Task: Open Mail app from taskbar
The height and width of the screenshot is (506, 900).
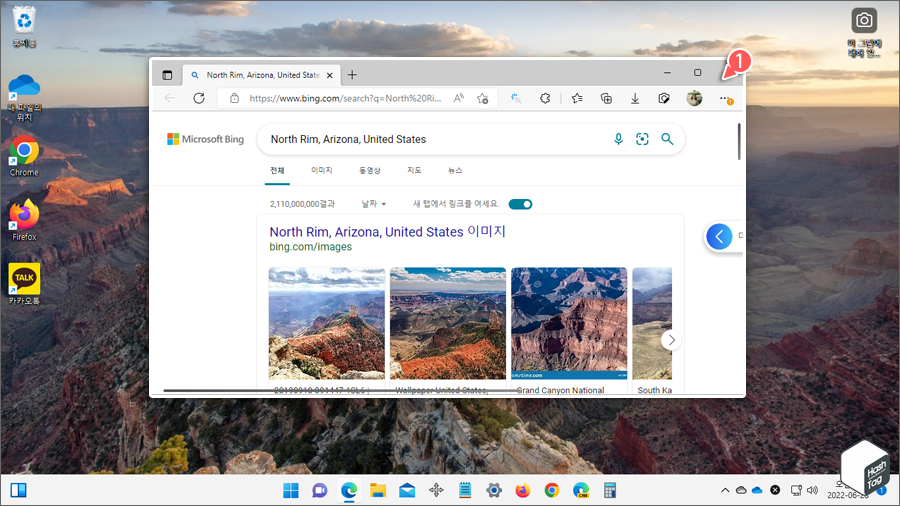Action: click(x=407, y=490)
